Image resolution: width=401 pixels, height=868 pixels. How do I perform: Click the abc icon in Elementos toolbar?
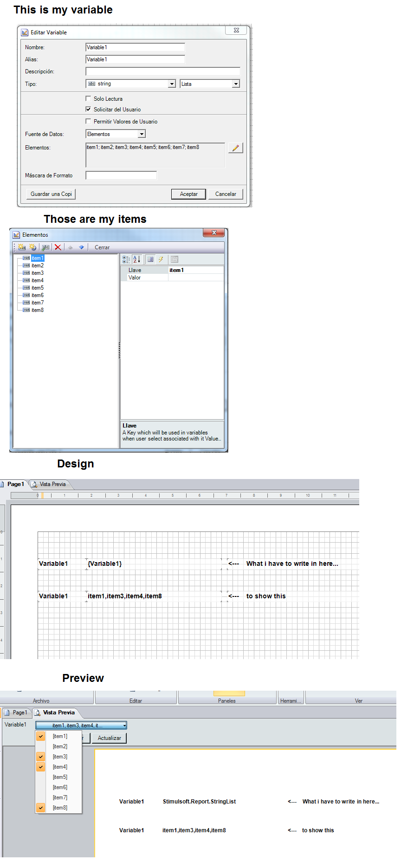pos(45,247)
